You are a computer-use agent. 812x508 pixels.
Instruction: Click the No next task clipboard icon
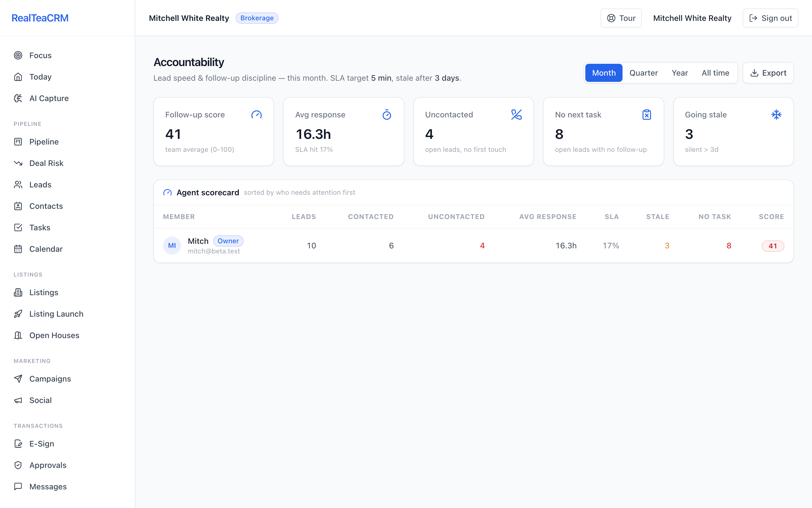point(647,115)
